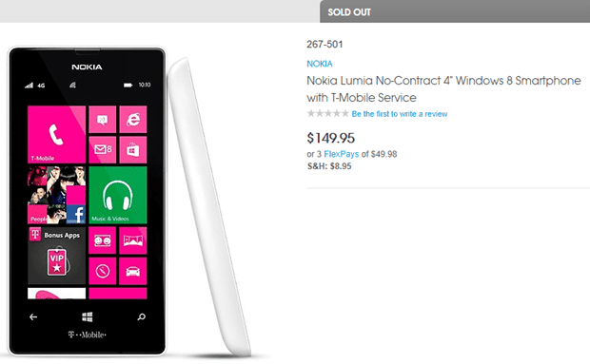Tap the phone's search magnifier button

tap(141, 317)
